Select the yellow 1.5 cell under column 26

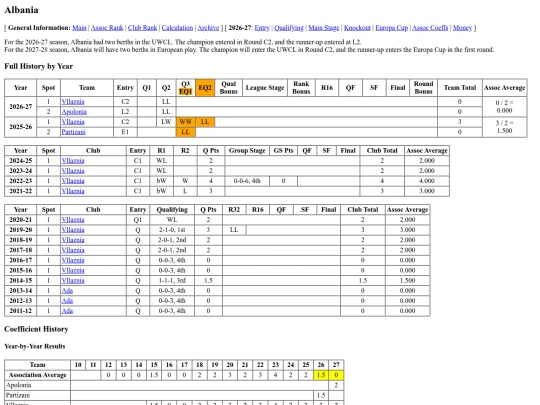321,375
